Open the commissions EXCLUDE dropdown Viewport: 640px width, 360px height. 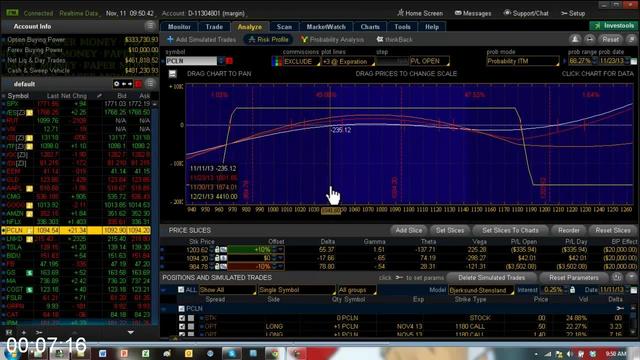301,61
